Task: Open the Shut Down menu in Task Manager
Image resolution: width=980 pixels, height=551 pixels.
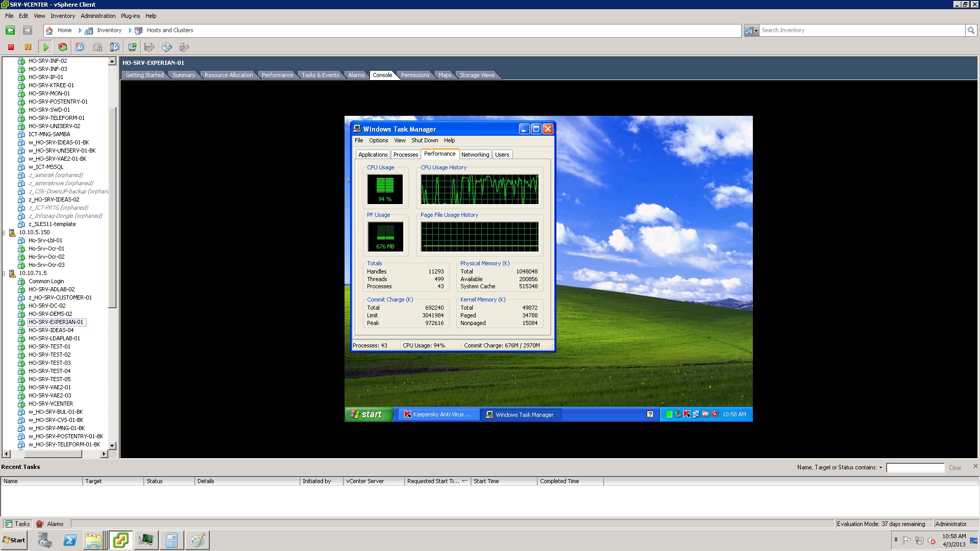Action: click(425, 140)
